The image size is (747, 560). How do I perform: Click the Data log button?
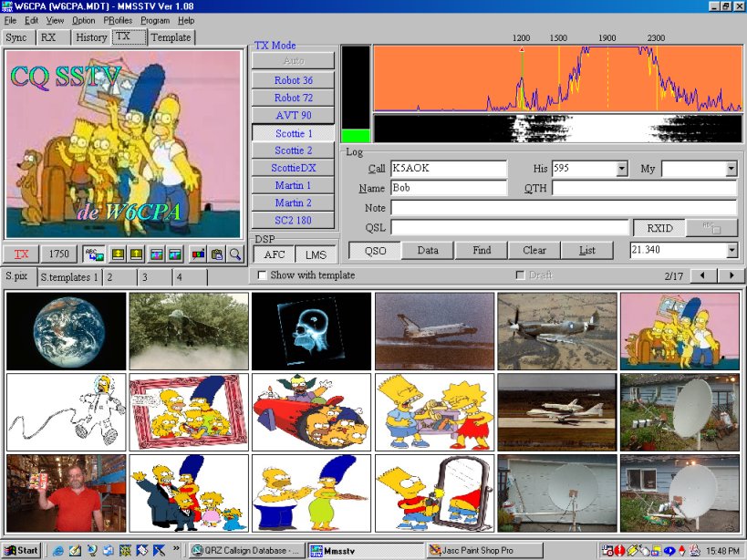[428, 250]
